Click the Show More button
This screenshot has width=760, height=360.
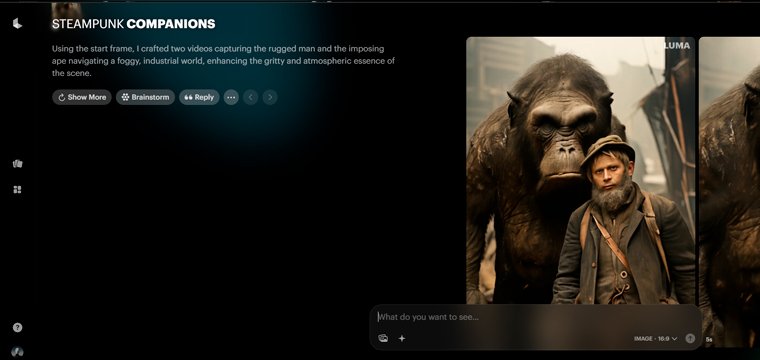point(82,97)
